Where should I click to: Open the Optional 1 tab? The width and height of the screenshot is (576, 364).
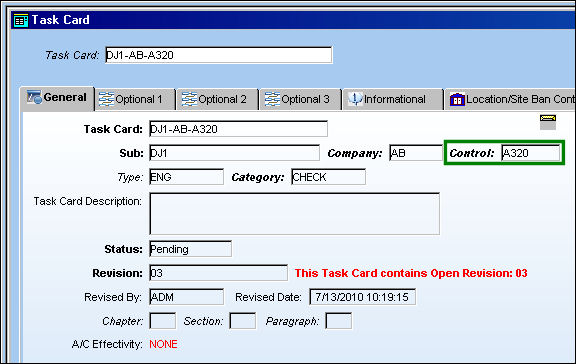pyautogui.click(x=135, y=99)
